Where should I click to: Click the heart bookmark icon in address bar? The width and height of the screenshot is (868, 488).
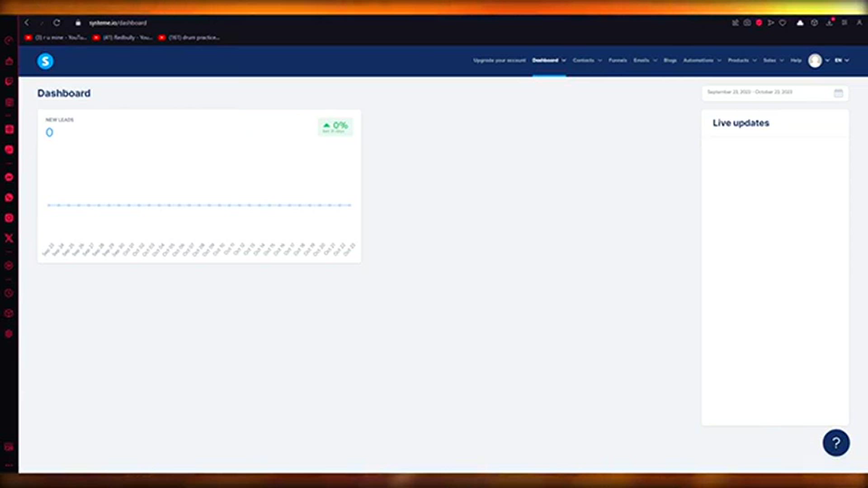(783, 23)
